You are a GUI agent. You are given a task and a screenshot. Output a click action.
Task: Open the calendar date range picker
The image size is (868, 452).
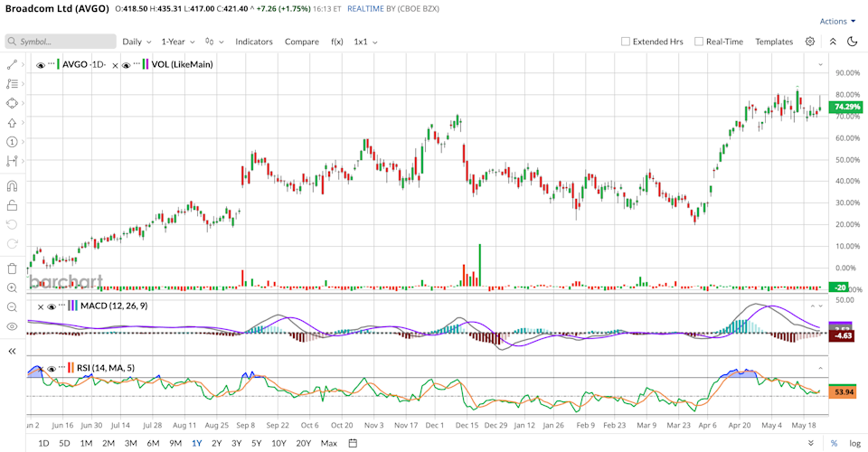point(353,443)
